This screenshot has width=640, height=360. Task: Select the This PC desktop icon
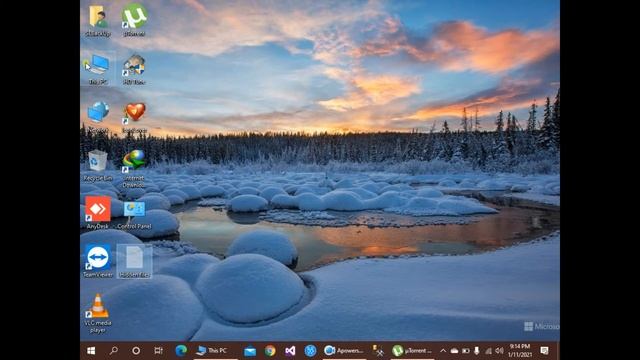pyautogui.click(x=98, y=69)
